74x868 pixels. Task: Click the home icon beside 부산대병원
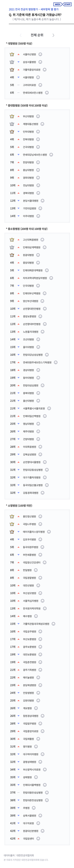tap(38, 116)
